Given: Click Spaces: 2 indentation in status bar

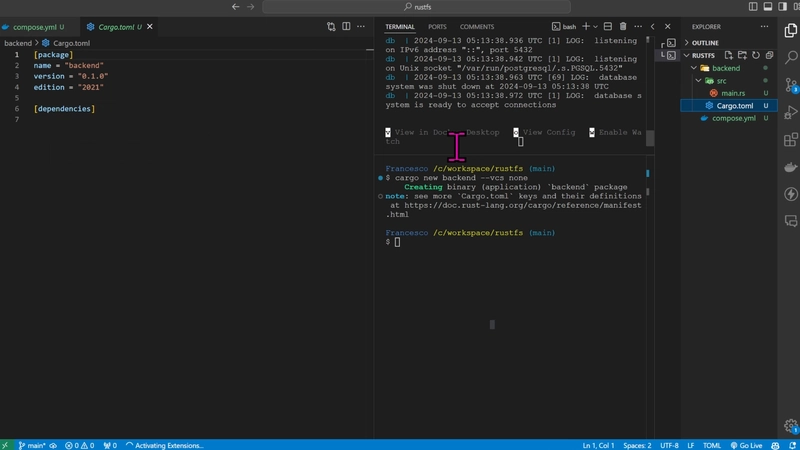Looking at the screenshot, I should (637, 445).
